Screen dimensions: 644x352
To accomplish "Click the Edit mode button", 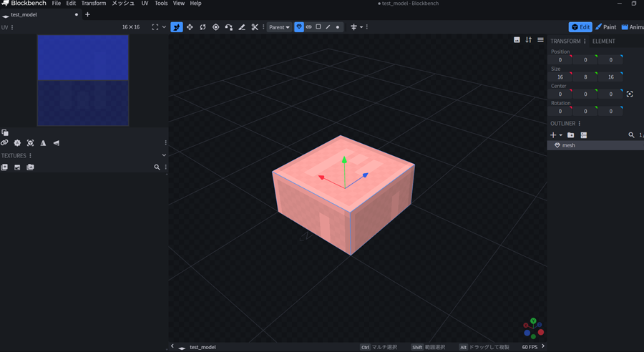I will (x=580, y=27).
